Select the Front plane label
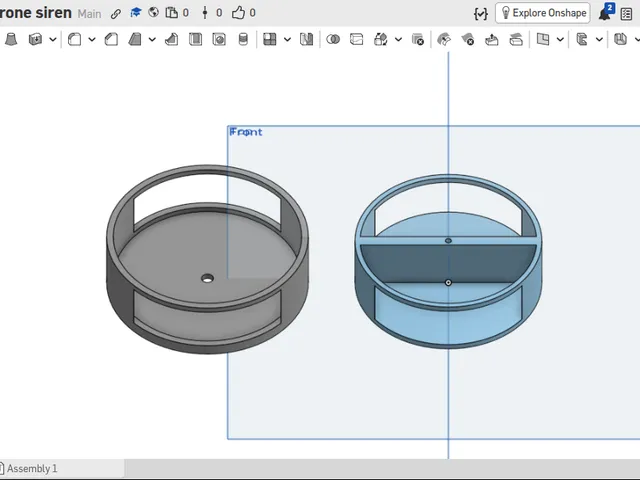 (246, 132)
